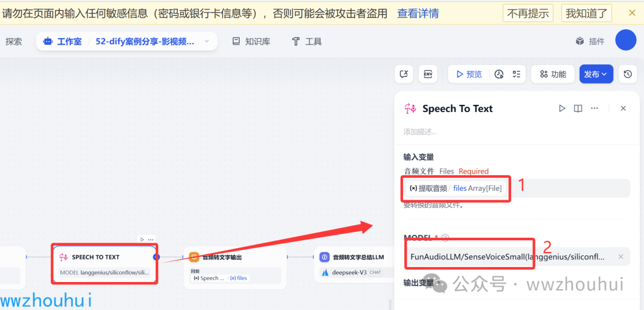The image size is (644, 310).
Task: Clear the selected MODEL value
Action: pyautogui.click(x=621, y=256)
